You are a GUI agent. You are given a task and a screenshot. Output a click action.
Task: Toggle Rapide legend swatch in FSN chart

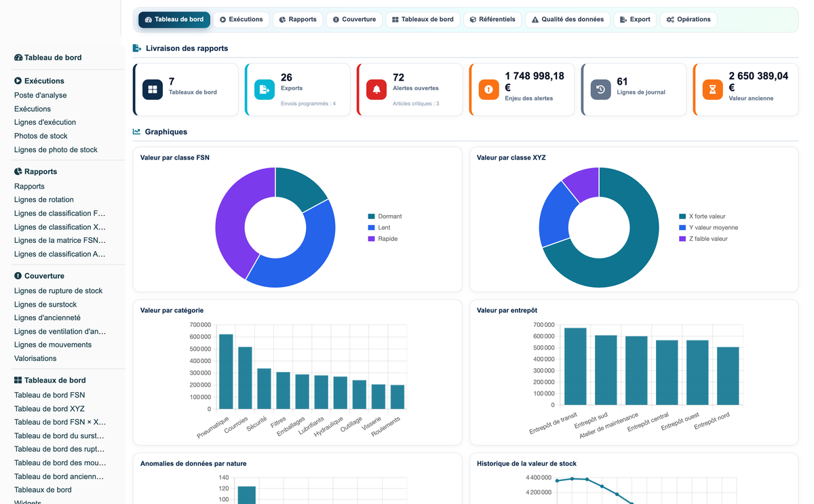pos(372,239)
